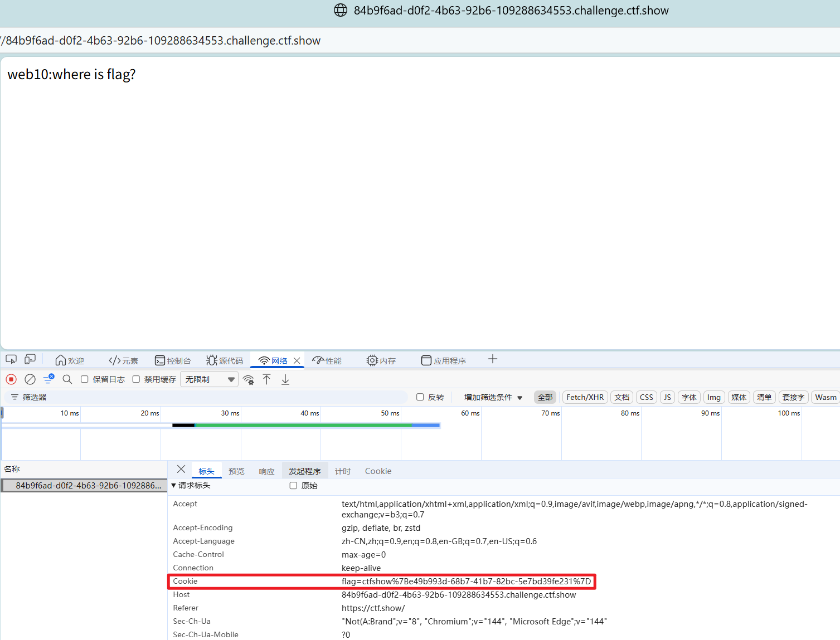Select request 84b9f6ad-d0f2-4b63-92b6-1092886...

tap(84, 486)
